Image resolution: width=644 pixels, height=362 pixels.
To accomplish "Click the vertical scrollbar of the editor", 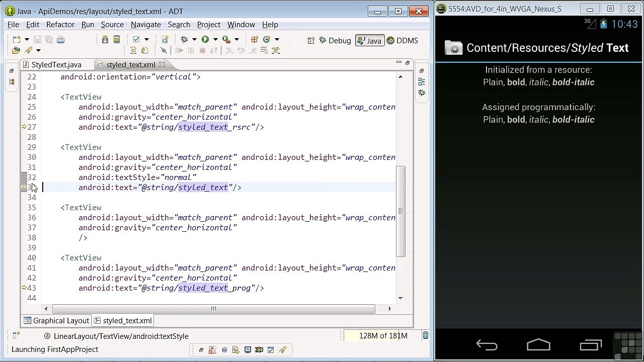I will click(x=400, y=211).
